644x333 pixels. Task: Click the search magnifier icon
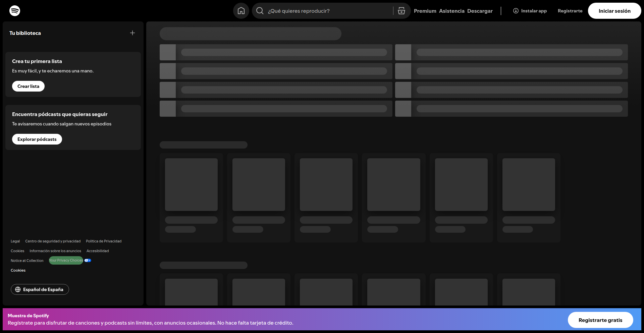260,11
